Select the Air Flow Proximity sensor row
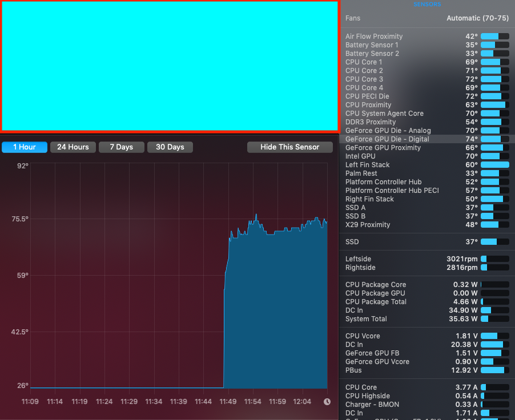 click(x=427, y=37)
